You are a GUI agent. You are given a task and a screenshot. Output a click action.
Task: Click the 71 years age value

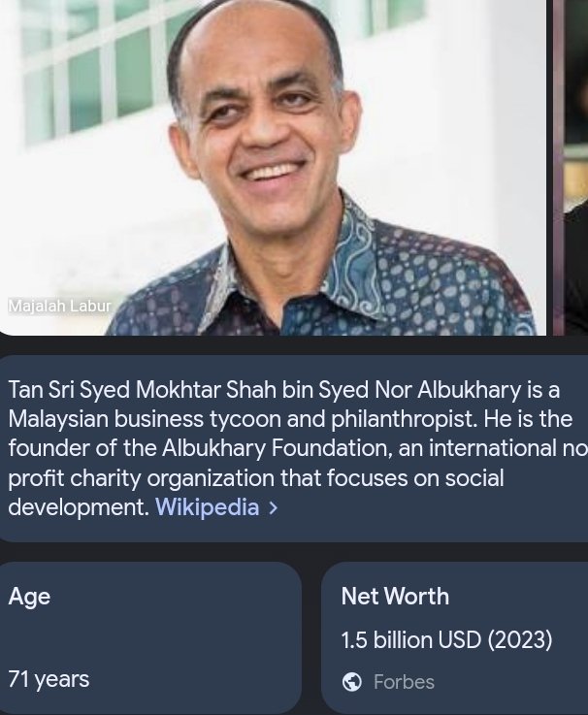pos(49,679)
